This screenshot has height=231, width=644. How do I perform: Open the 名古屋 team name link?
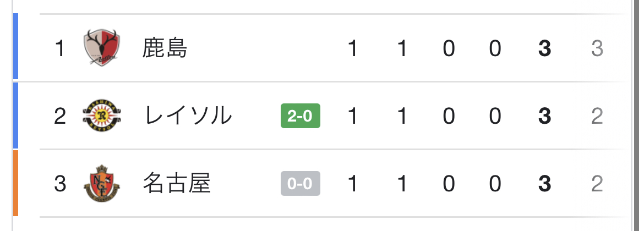[x=176, y=183]
